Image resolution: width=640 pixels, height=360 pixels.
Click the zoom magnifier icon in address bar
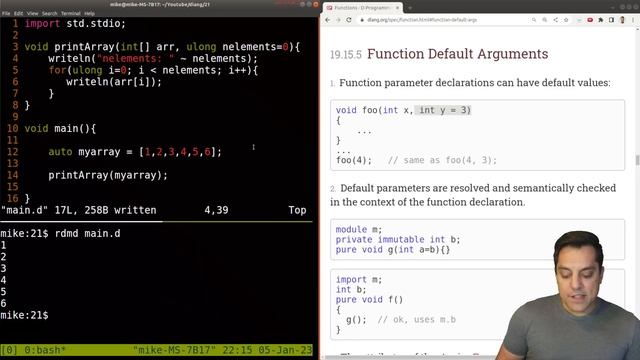click(x=544, y=20)
